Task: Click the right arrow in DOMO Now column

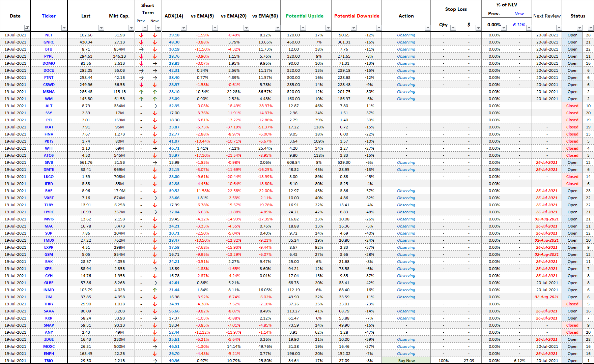Action: click(155, 63)
